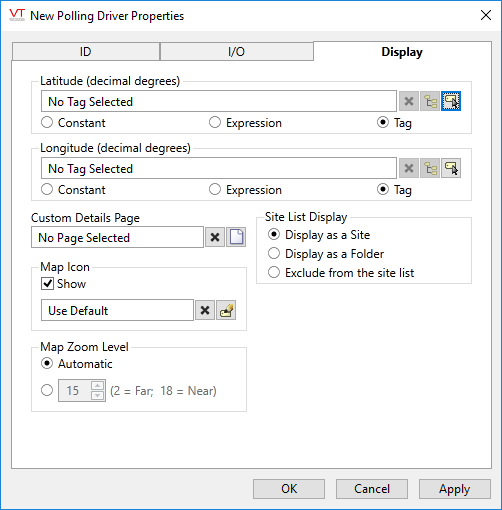Clear the Custom Details Page selection
The height and width of the screenshot is (510, 502).
pos(215,237)
